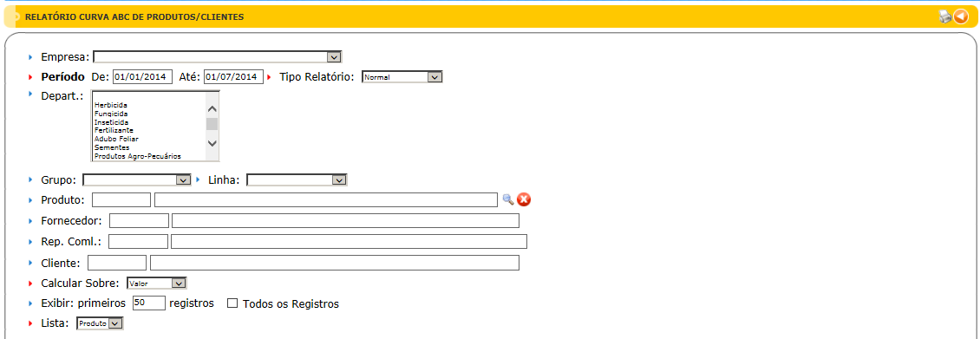The image size is (980, 339).
Task: Click the up arrow in the Depart. list scrollbar
Action: coord(212,108)
